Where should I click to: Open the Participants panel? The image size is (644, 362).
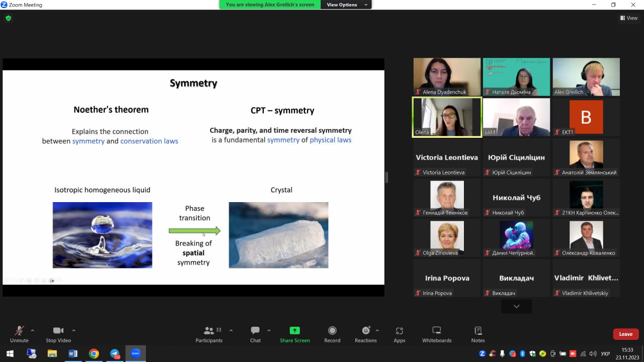pos(209,334)
